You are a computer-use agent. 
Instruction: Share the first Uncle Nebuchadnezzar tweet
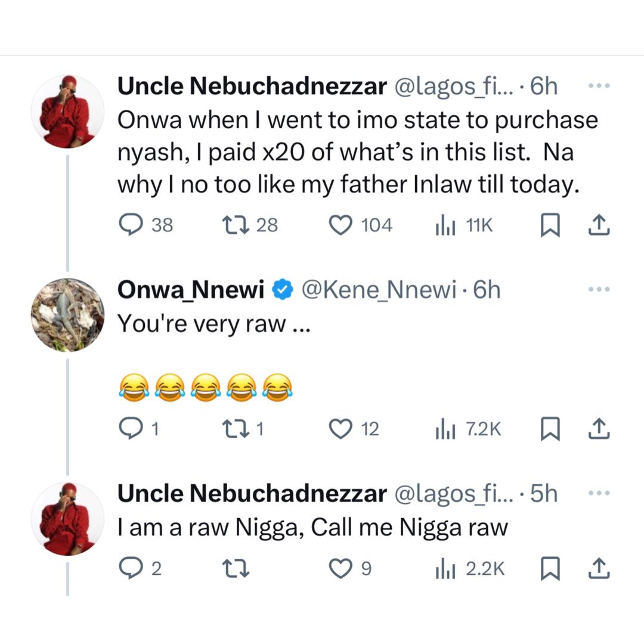tap(598, 225)
